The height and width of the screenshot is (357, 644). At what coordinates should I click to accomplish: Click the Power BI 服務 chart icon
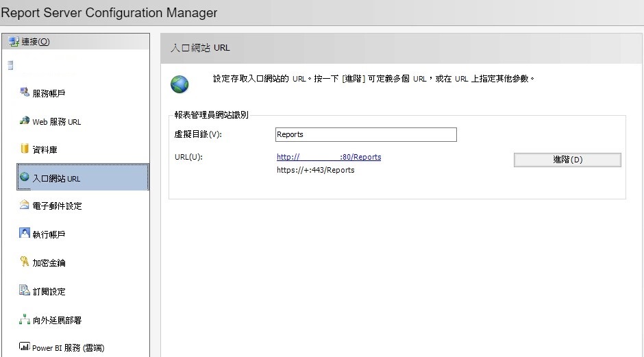[x=25, y=347]
